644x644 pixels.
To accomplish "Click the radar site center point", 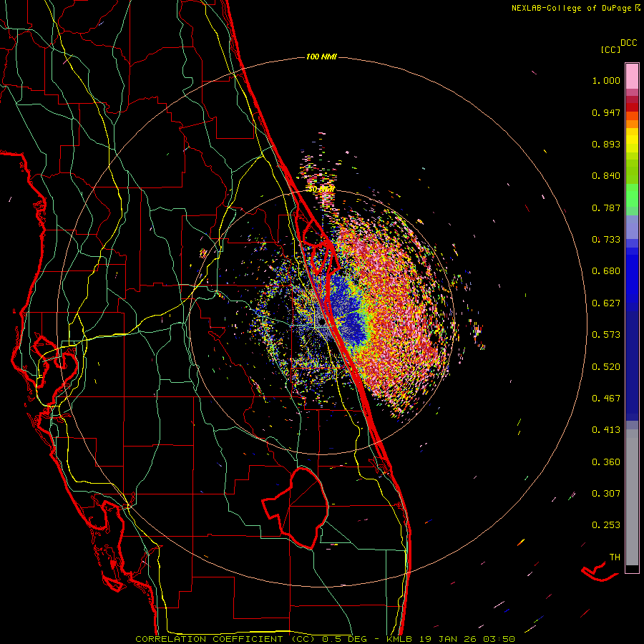I will [321, 323].
